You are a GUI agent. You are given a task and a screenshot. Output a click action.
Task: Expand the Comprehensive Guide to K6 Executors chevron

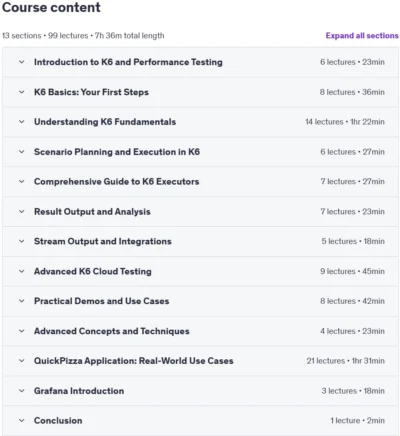[22, 181]
